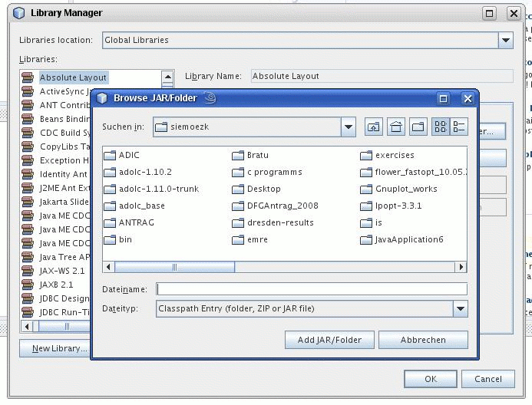Select the is folder

(x=372, y=222)
